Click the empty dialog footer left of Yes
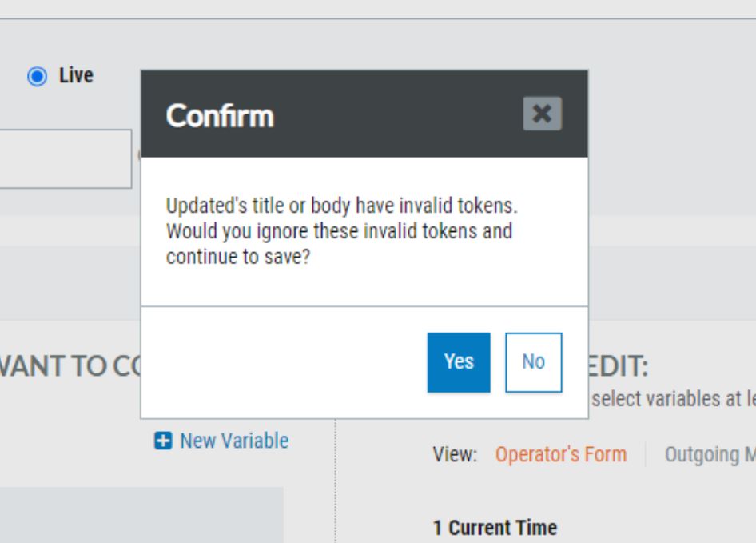Screen dimensions: 756x543 tap(284, 362)
